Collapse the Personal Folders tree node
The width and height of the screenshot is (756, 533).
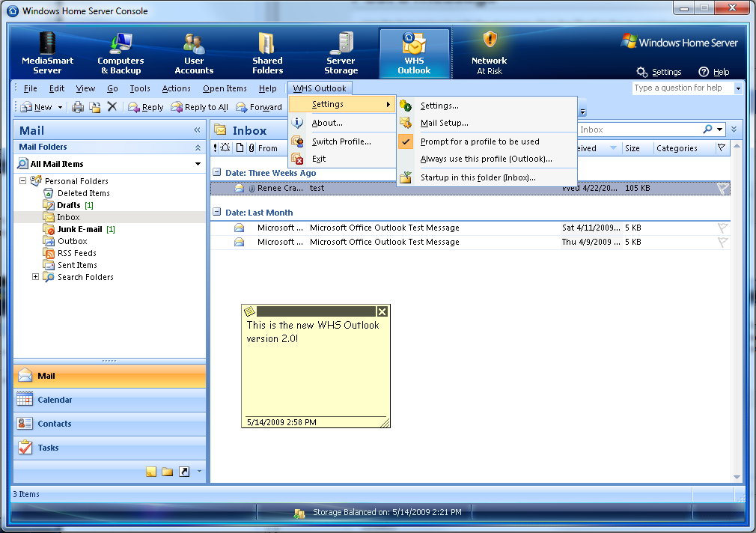click(22, 181)
